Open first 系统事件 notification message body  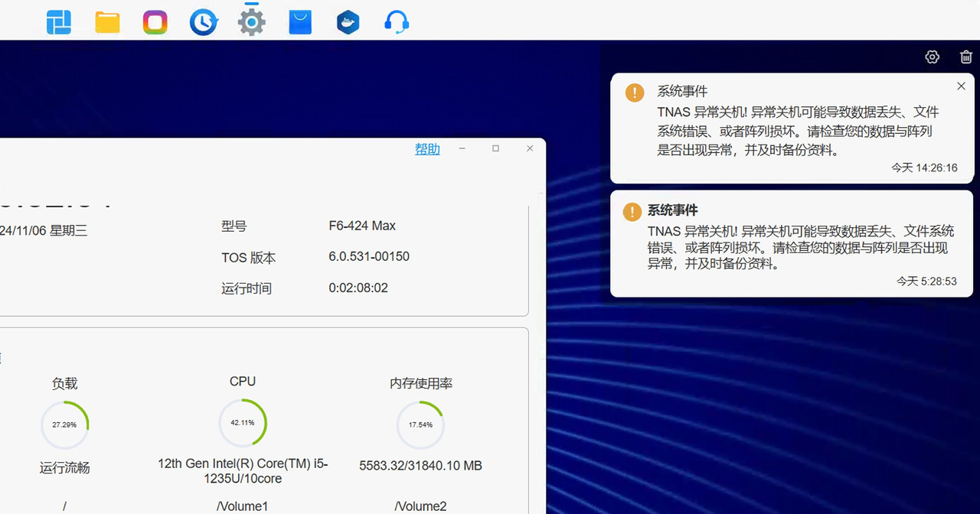click(x=798, y=131)
